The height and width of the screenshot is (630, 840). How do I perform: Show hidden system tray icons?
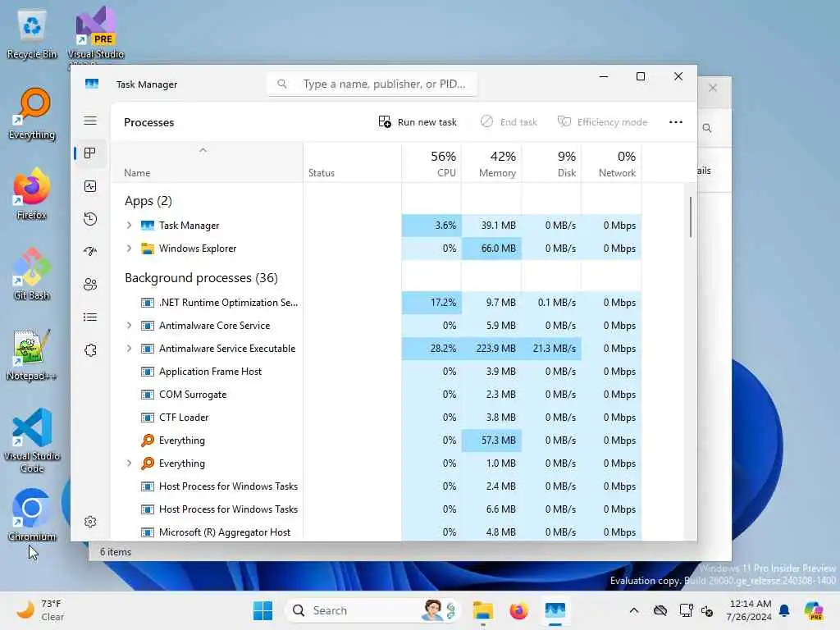634,610
